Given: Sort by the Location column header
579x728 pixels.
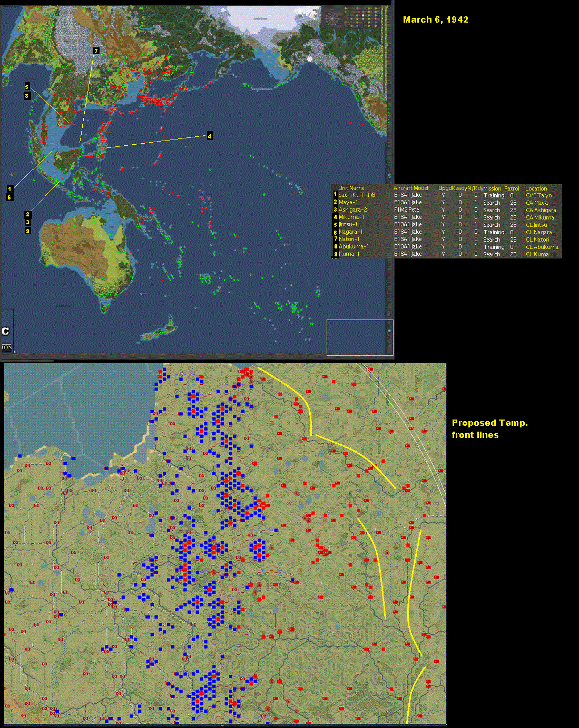Looking at the screenshot, I should [536, 188].
